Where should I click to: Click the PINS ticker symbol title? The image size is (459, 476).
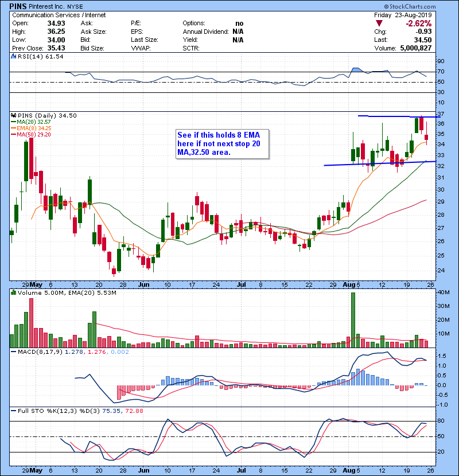[x=18, y=6]
